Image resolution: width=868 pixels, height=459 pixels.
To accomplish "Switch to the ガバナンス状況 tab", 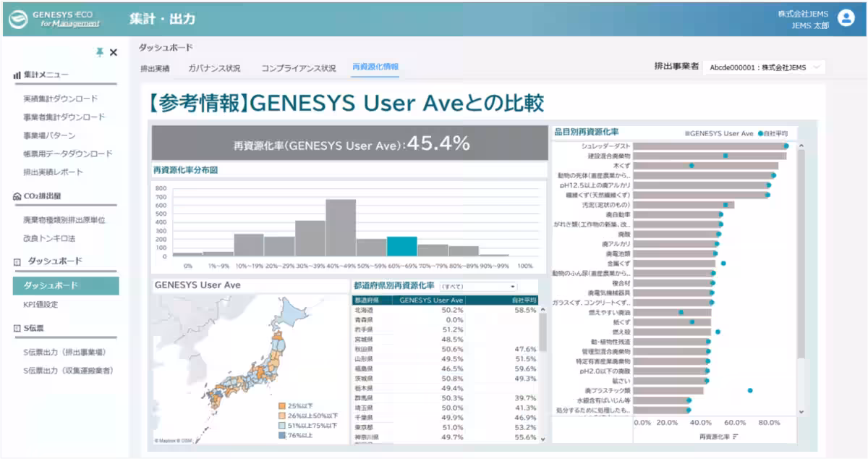I will (214, 68).
